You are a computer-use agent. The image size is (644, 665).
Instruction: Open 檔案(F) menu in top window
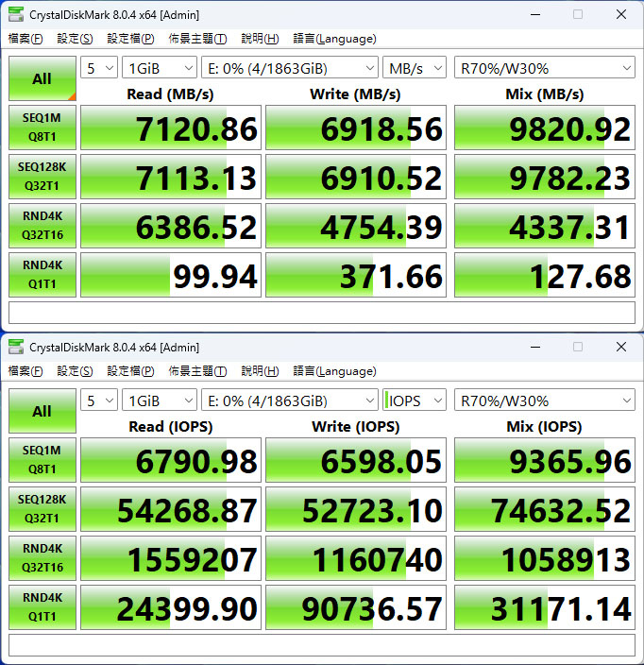[25, 39]
